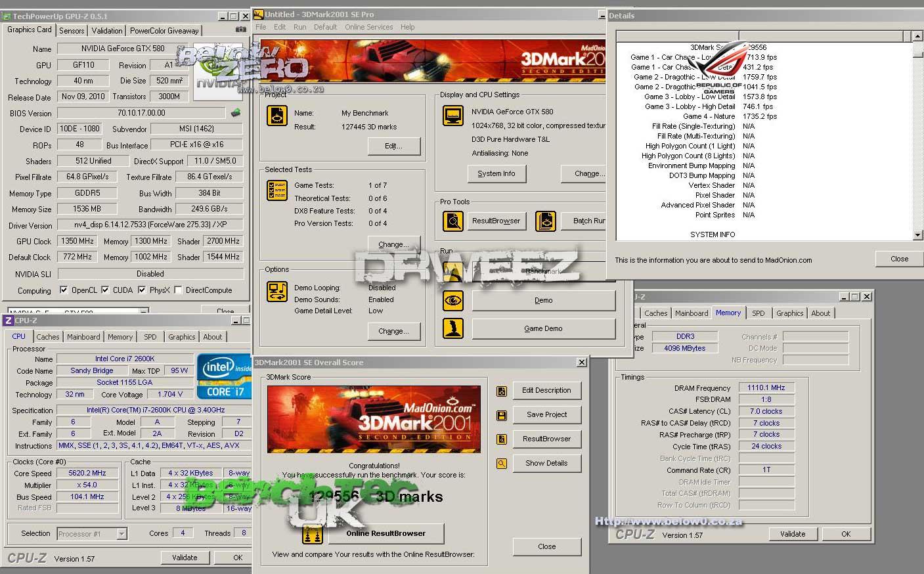Click the Edit... button in Project section
The height and width of the screenshot is (574, 924).
(x=393, y=146)
